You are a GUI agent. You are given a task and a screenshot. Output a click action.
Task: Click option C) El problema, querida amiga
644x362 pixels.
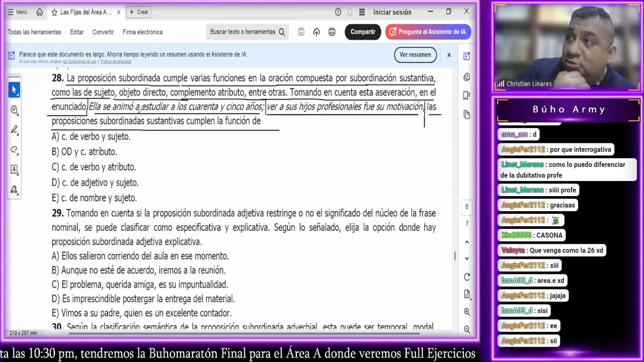[140, 285]
